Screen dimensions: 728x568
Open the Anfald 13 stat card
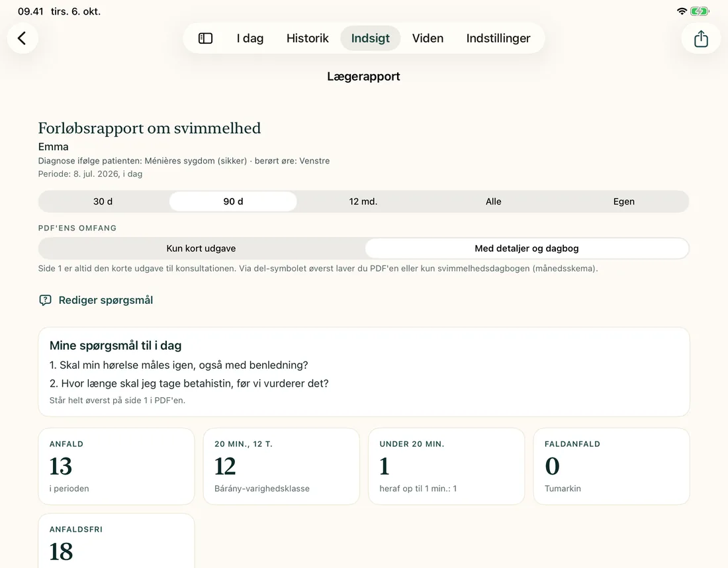116,466
